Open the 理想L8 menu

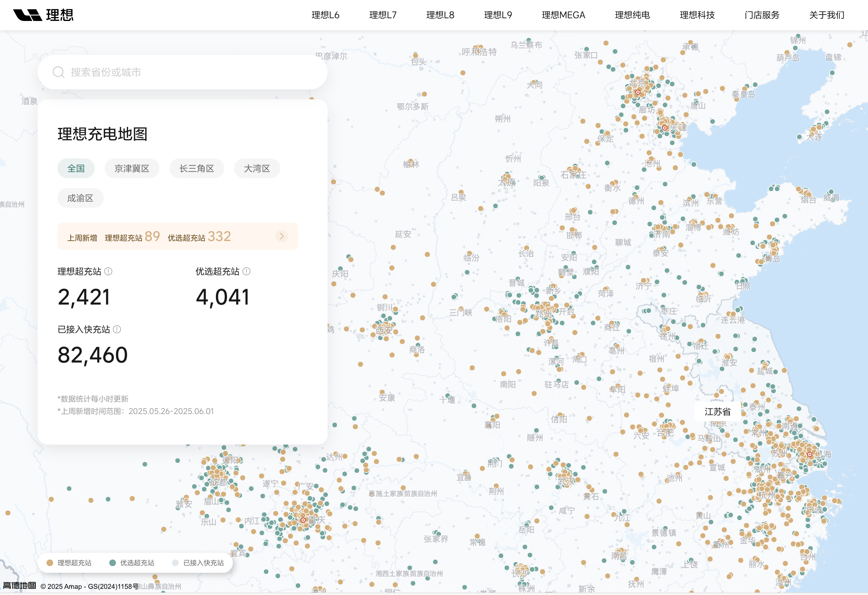pos(440,15)
